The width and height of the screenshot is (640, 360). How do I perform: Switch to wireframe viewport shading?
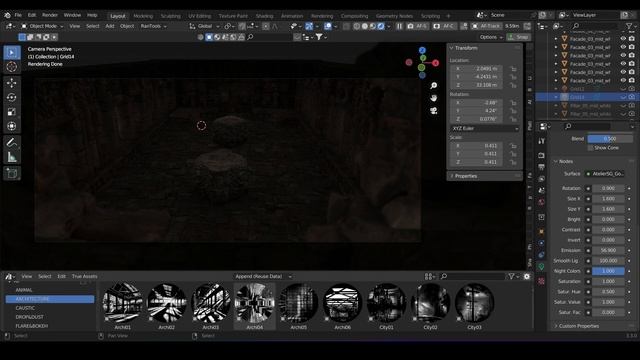click(357, 26)
